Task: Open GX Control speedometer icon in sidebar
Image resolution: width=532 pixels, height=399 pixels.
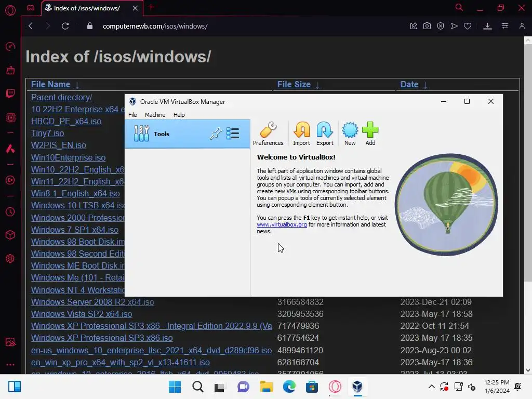Action: (x=10, y=46)
